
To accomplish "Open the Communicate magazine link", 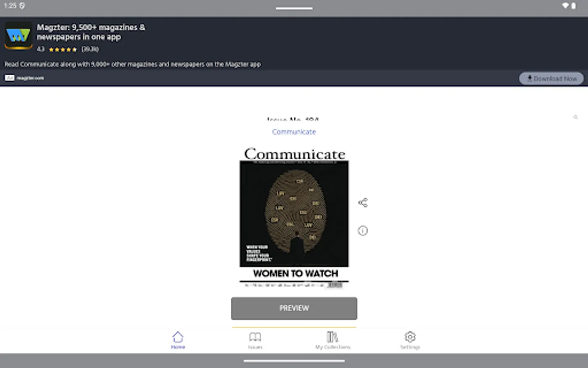I will coord(294,132).
